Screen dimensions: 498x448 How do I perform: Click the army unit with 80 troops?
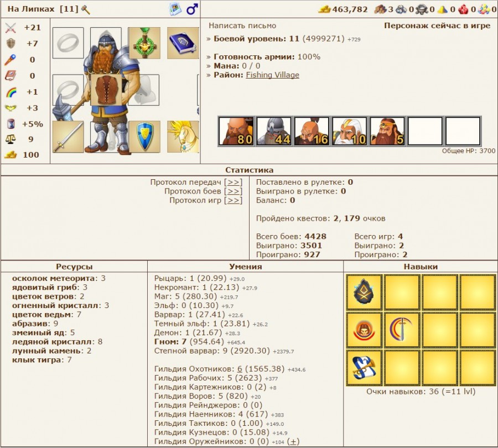237,131
